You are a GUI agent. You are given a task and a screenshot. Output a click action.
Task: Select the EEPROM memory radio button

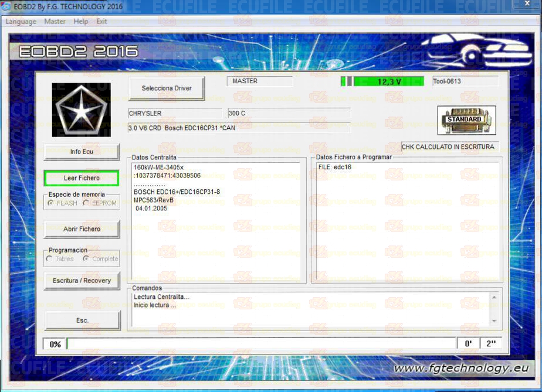pos(86,203)
